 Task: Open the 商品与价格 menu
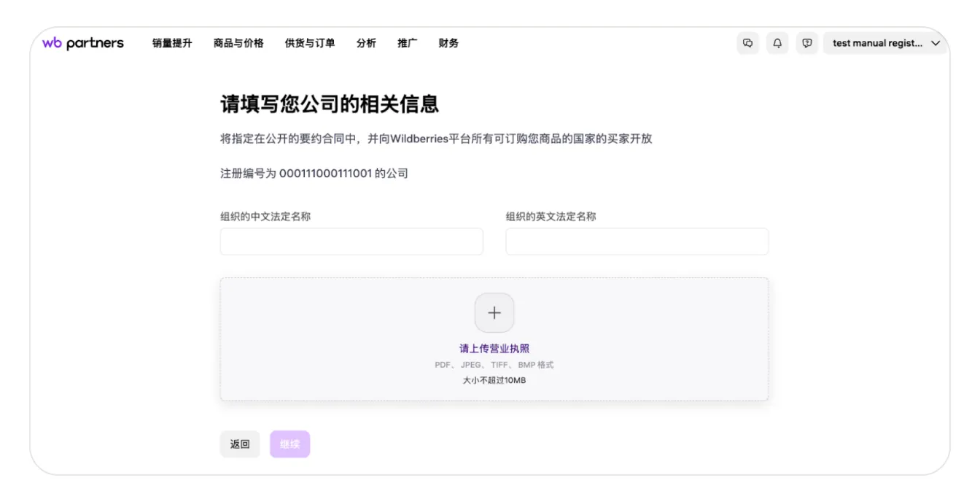[x=238, y=43]
